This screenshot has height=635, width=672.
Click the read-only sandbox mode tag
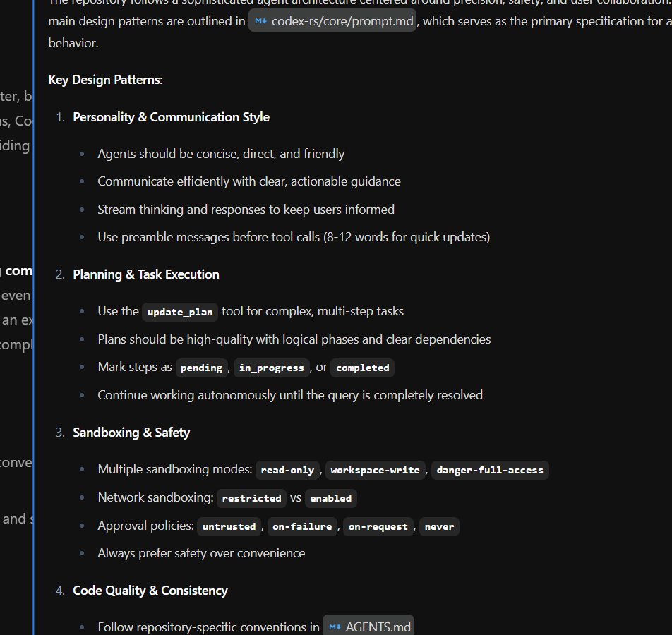287,470
